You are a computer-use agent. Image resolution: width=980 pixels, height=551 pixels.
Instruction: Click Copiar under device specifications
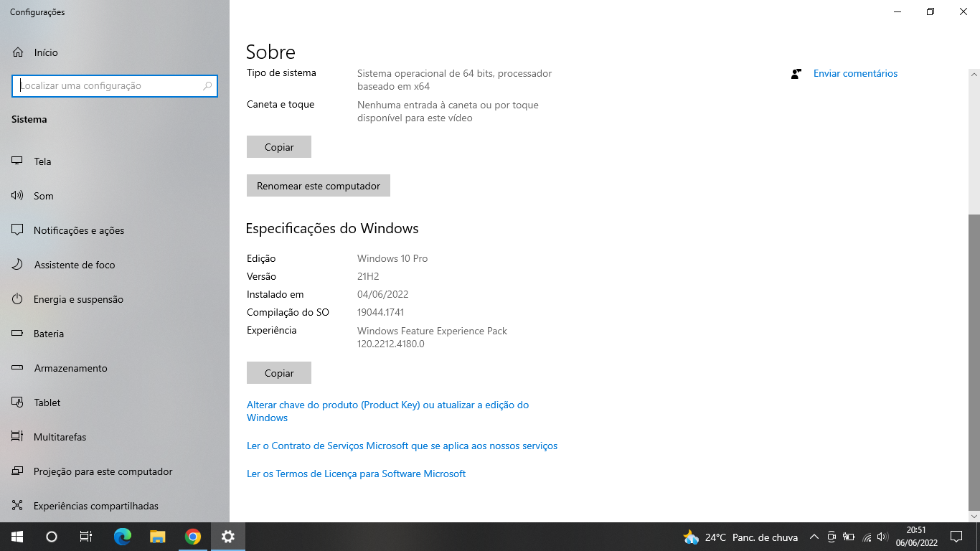click(x=279, y=147)
